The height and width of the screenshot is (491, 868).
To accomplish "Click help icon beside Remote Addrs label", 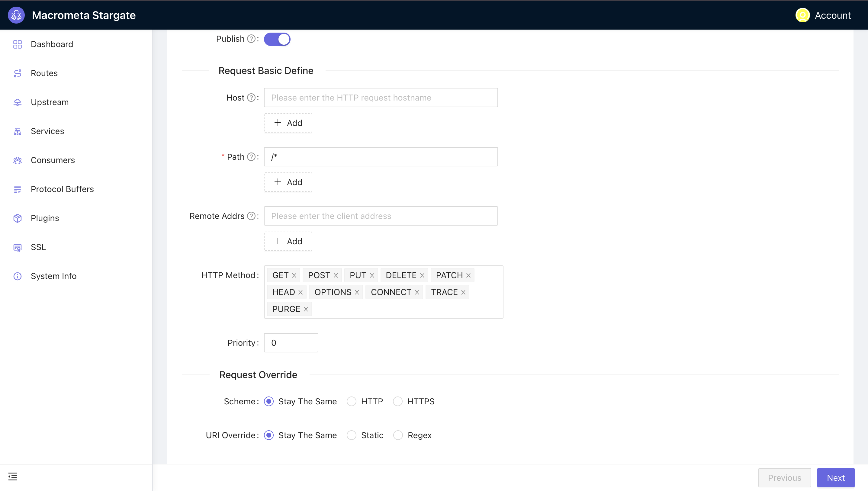I will click(251, 216).
